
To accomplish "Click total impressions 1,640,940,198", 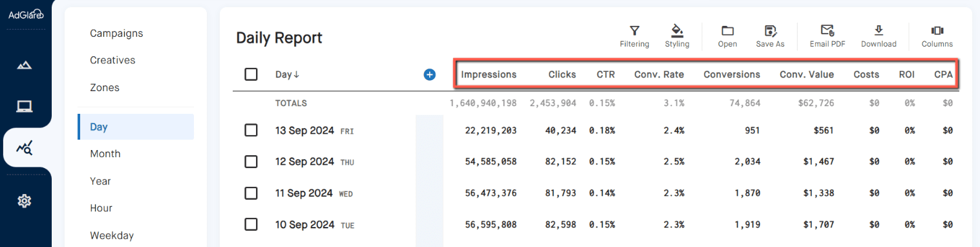I will click(x=483, y=103).
